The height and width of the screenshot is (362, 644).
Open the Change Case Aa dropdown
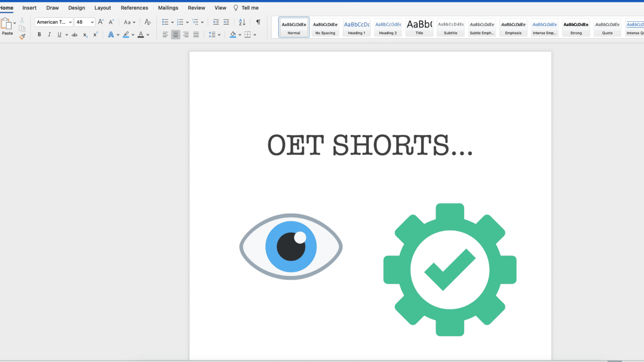(x=130, y=22)
